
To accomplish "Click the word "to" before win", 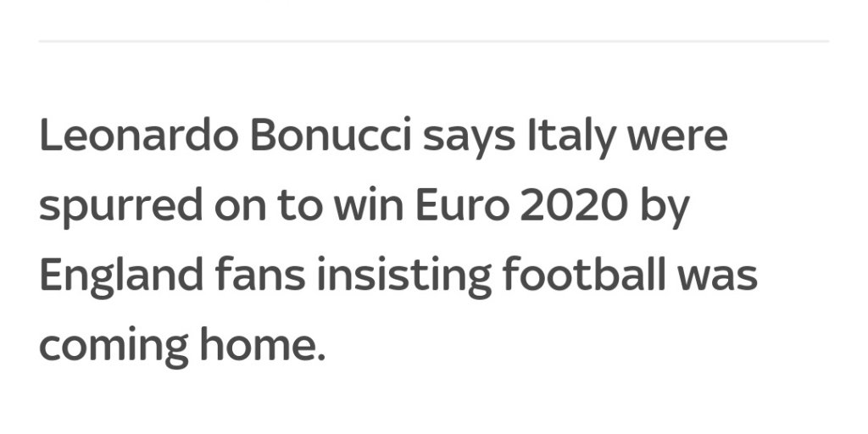I will coord(299,206).
